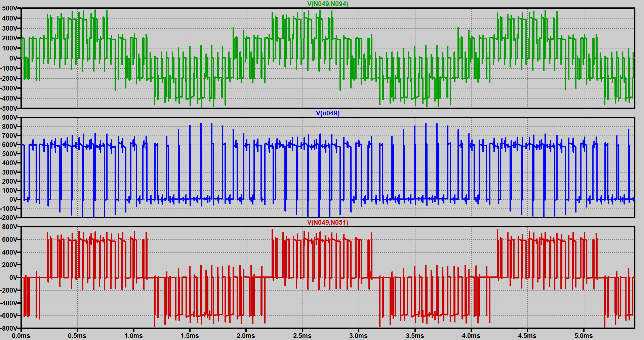Image resolution: width=644 pixels, height=340 pixels.
Task: Click the -200V label on the middle pane
Action: [9, 217]
